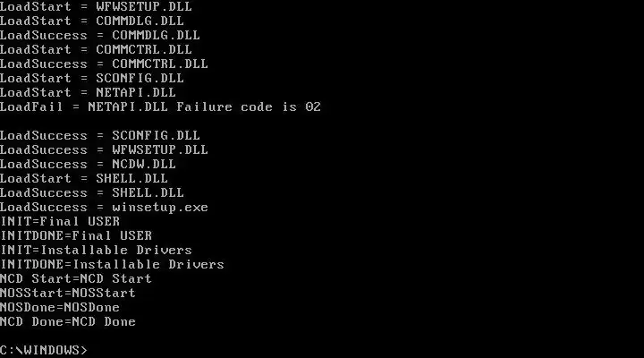Click the NCD Start=NCD Start line
This screenshot has height=358, width=644.
click(76, 278)
